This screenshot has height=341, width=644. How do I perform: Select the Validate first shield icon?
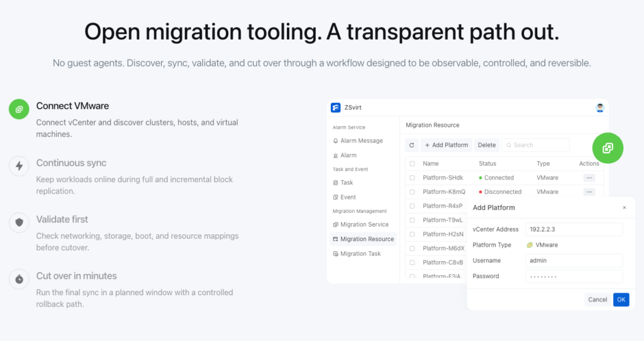coord(19,222)
